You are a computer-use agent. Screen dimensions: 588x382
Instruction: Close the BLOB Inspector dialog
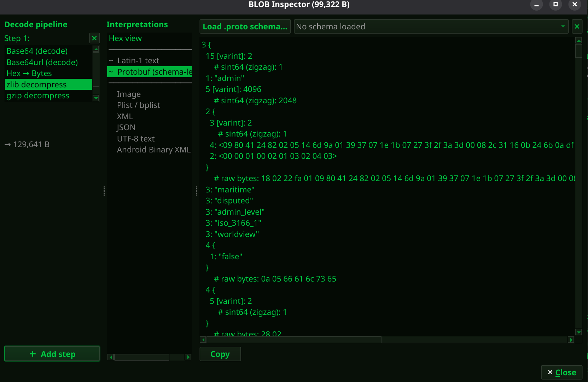[x=562, y=372]
